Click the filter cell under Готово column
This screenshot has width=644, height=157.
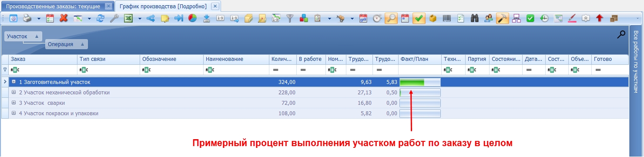[610, 70]
